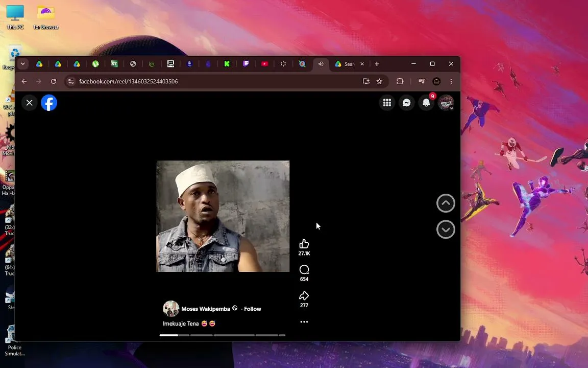588x368 pixels.
Task: Open Messenger chats icon
Action: click(x=406, y=103)
